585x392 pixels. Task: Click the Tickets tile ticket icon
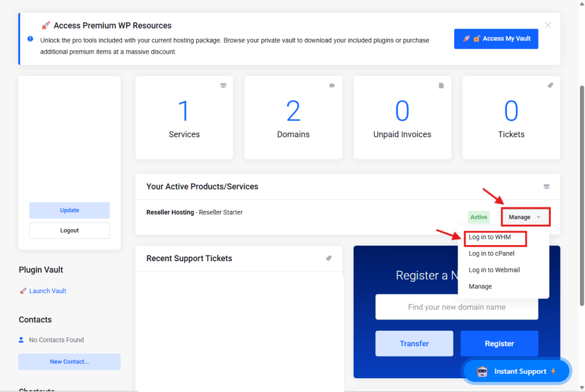(x=550, y=86)
